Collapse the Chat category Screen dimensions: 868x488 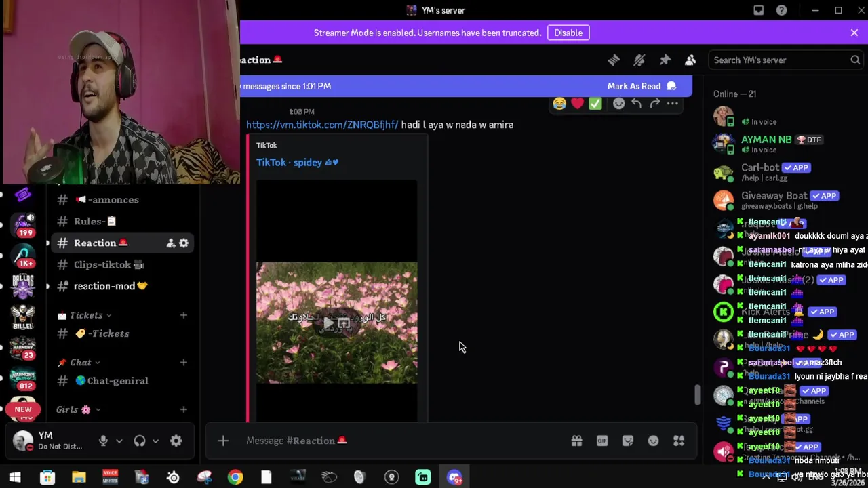click(x=79, y=362)
